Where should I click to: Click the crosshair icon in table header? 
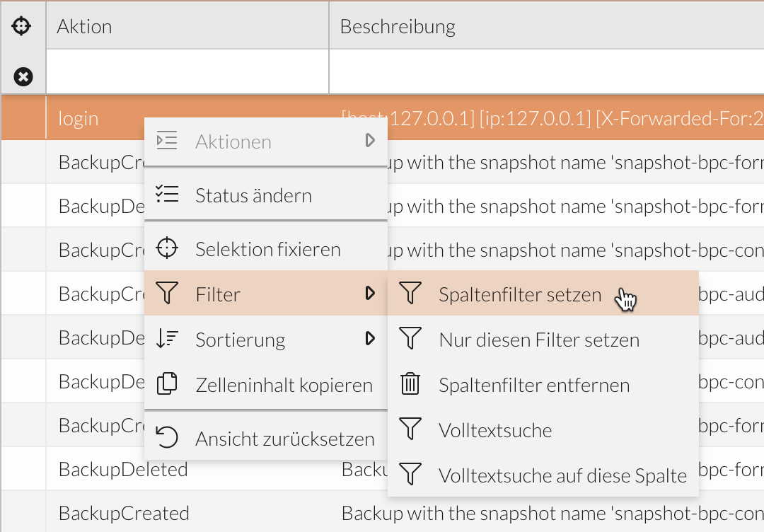(x=23, y=27)
